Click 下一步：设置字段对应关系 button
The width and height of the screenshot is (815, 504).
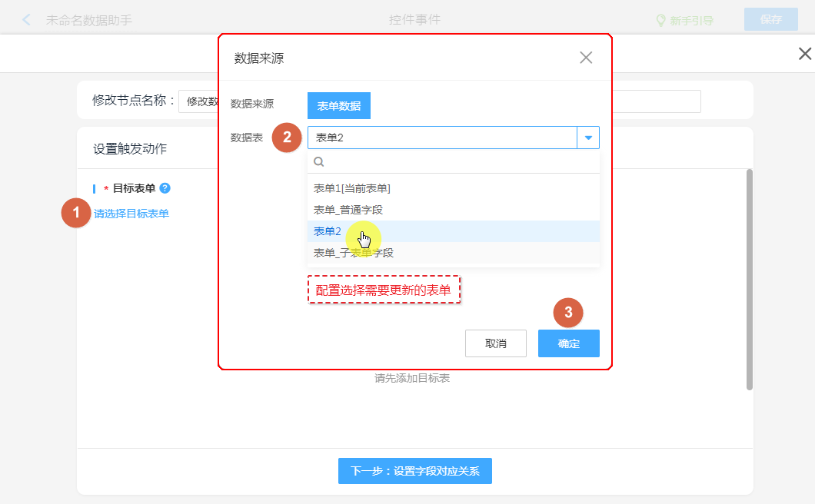click(x=415, y=471)
